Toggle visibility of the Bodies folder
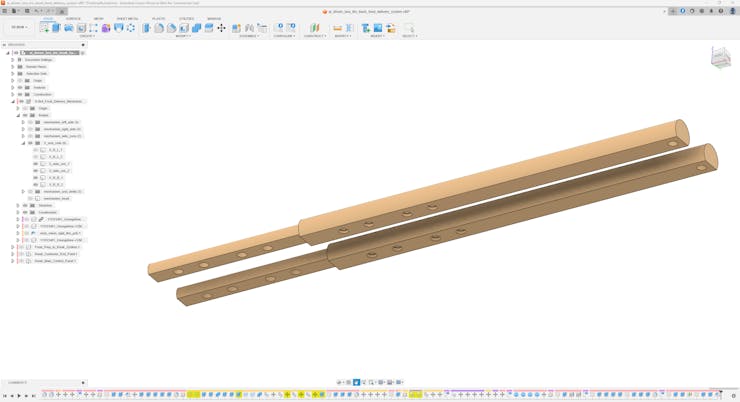Image resolution: width=740 pixels, height=402 pixels. point(25,115)
